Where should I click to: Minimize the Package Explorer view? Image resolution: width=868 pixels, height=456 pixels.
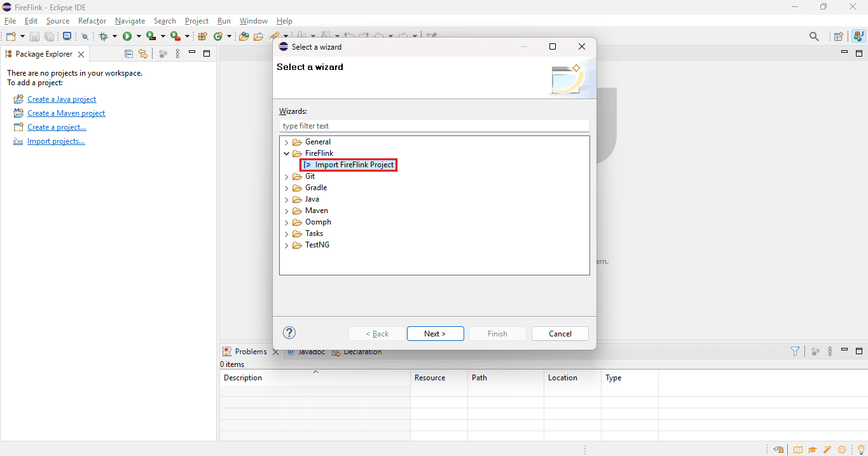[193, 53]
